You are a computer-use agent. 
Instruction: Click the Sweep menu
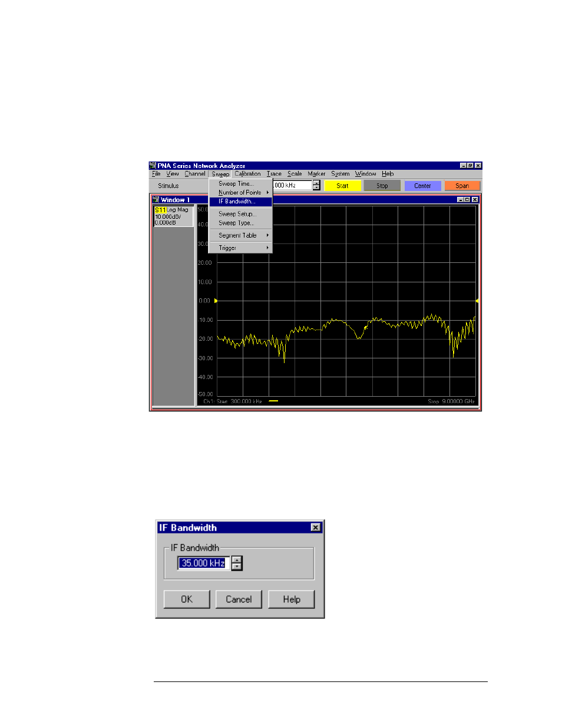(220, 174)
